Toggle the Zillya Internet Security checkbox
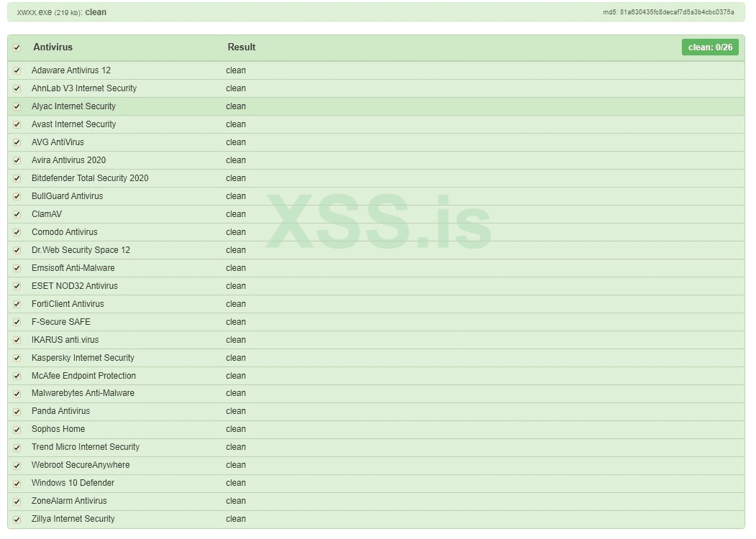This screenshot has height=539, width=756. point(17,520)
